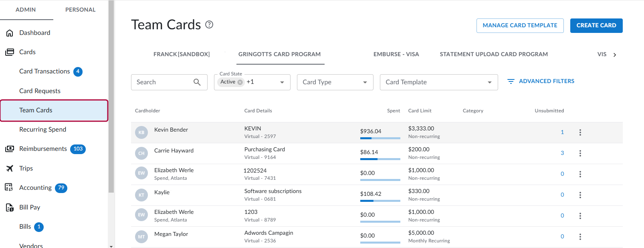The image size is (644, 248).
Task: Remove the Active chip from Card State
Action: point(240,82)
